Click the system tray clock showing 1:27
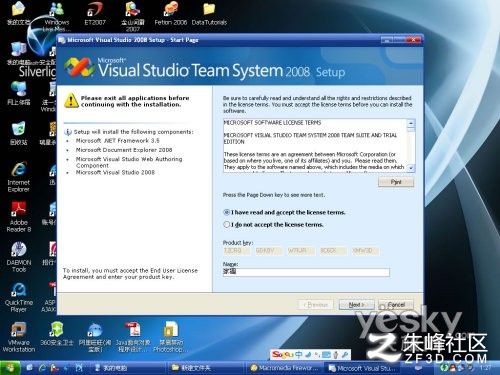The image size is (500, 375). click(x=485, y=368)
